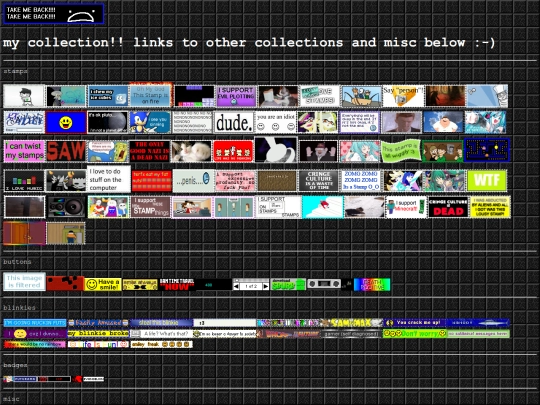Select the 'This Stamp is on fire' stamp
The width and height of the screenshot is (540, 405).
tap(150, 95)
